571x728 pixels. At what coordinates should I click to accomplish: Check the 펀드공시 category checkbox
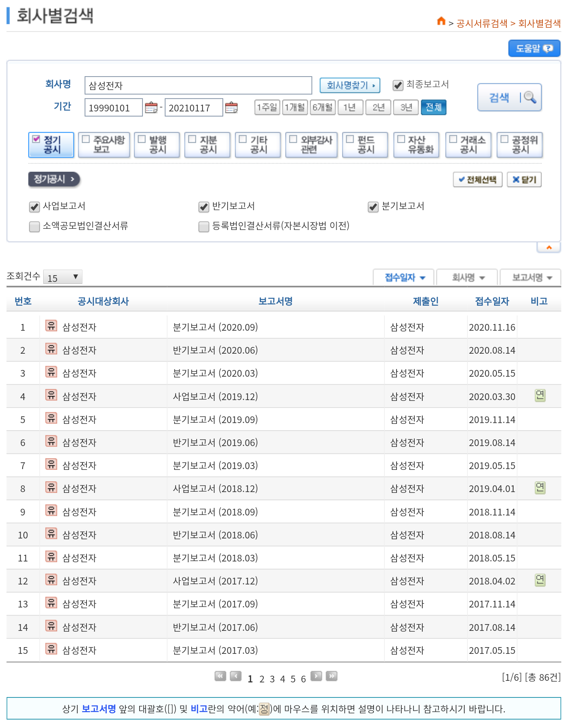click(350, 139)
